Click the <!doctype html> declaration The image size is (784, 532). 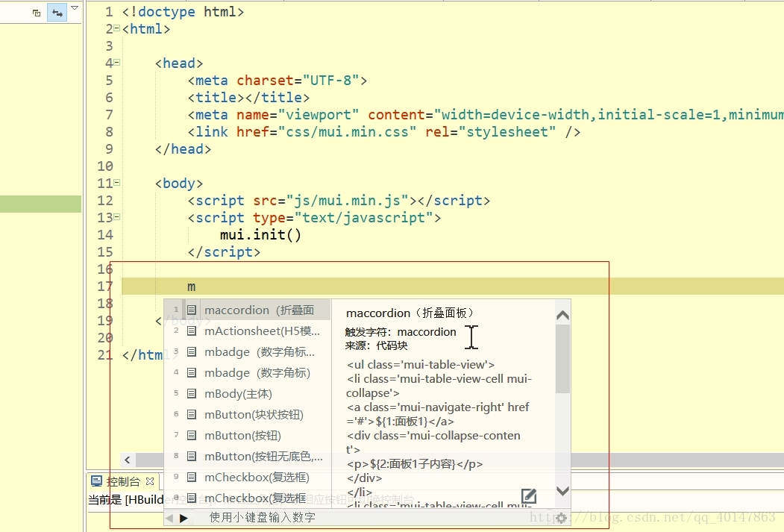[x=183, y=11]
